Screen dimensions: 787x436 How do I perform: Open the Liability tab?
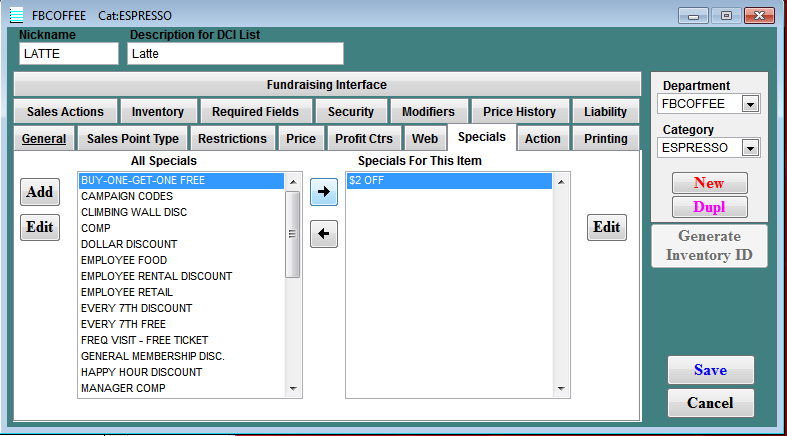(605, 111)
